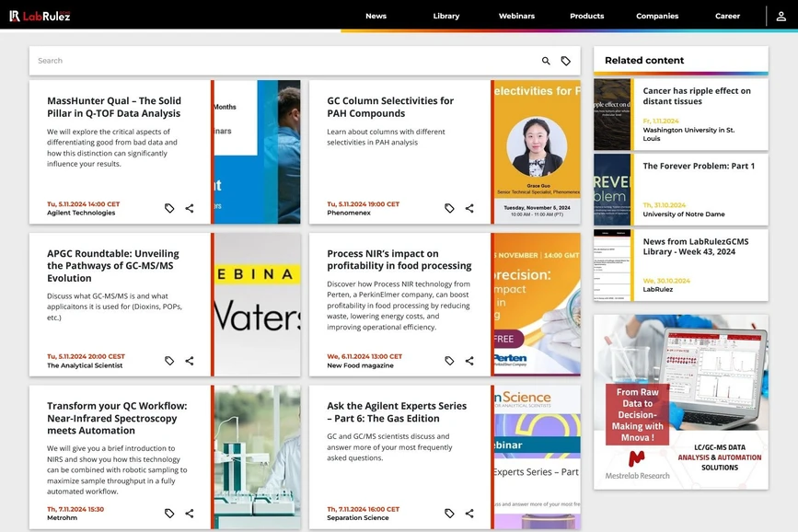Click date We, 6.11.2024 13:00 CET
Image resolution: width=798 pixels, height=532 pixels.
364,356
